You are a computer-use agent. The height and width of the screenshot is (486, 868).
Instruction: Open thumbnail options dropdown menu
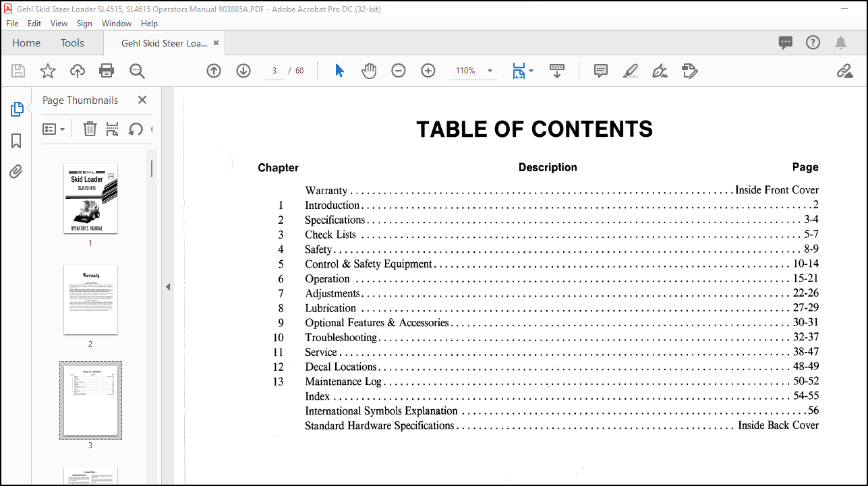(x=54, y=129)
